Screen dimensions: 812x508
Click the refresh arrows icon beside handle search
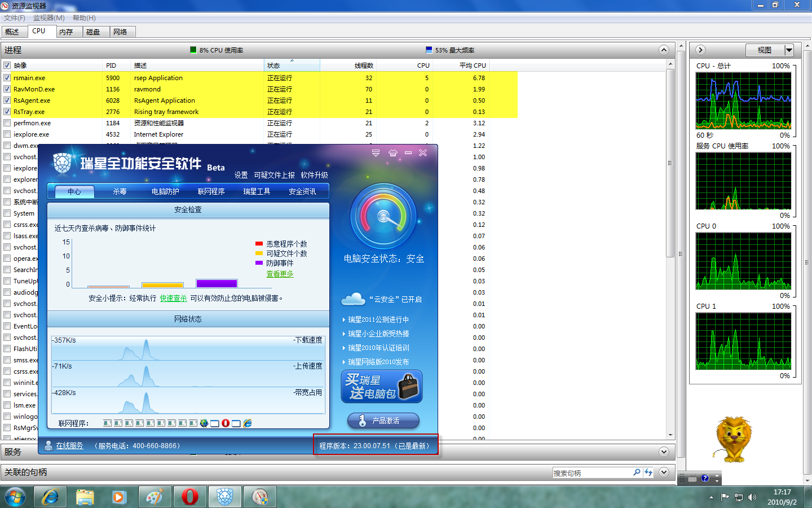click(x=648, y=472)
